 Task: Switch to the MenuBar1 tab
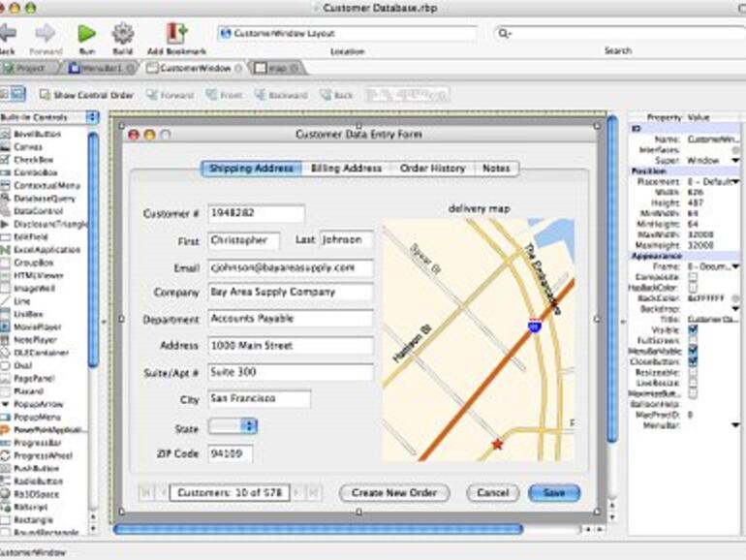[101, 68]
